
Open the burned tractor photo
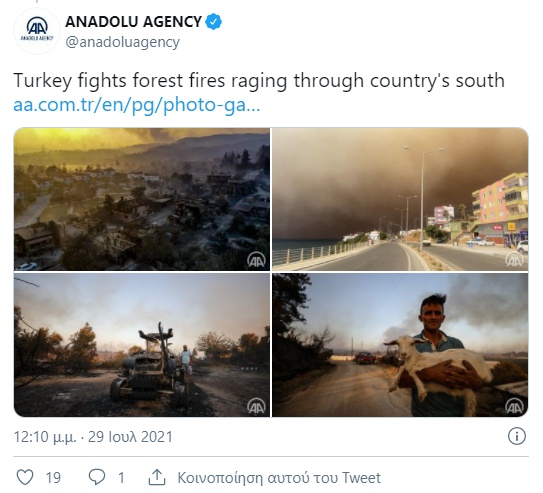click(142, 345)
